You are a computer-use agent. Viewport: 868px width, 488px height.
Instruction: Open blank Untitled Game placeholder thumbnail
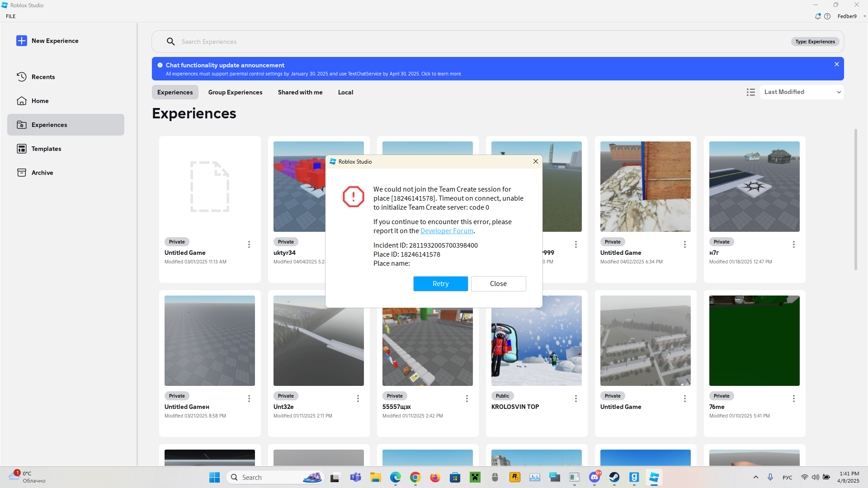click(x=210, y=187)
